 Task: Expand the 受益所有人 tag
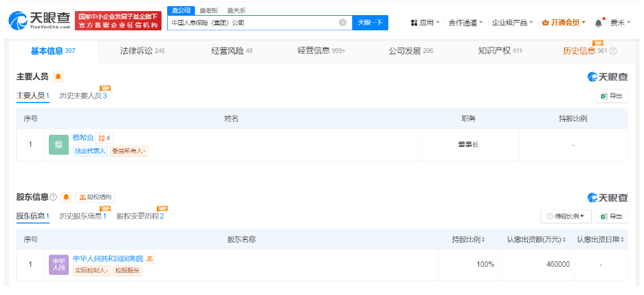(129, 151)
